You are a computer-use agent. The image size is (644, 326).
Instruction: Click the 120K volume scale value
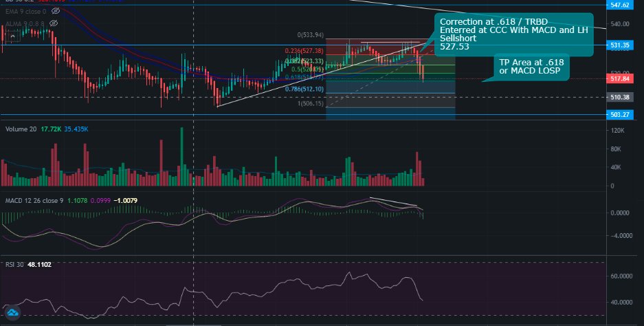618,130
